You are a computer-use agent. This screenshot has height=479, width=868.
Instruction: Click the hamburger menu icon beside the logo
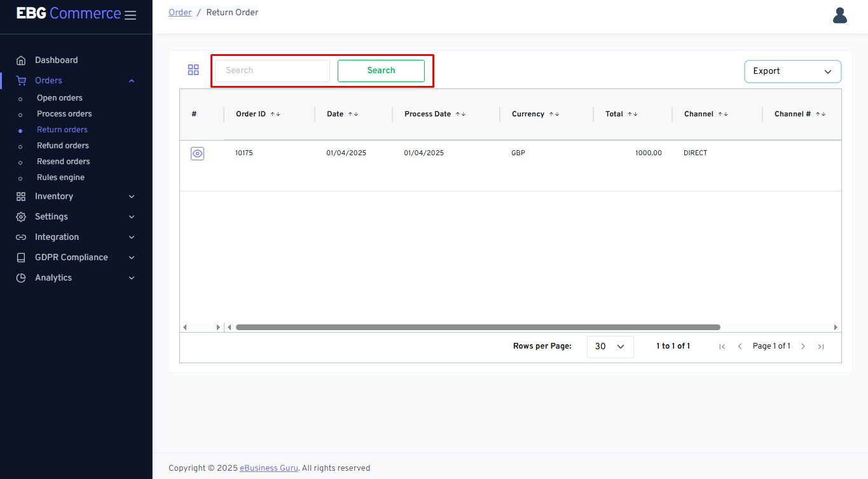[130, 15]
